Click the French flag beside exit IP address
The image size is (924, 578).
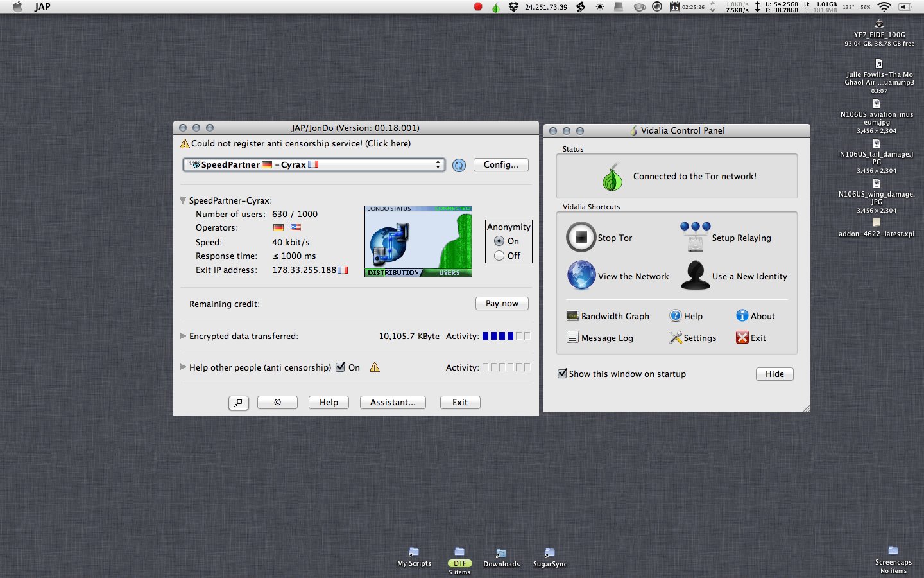343,270
